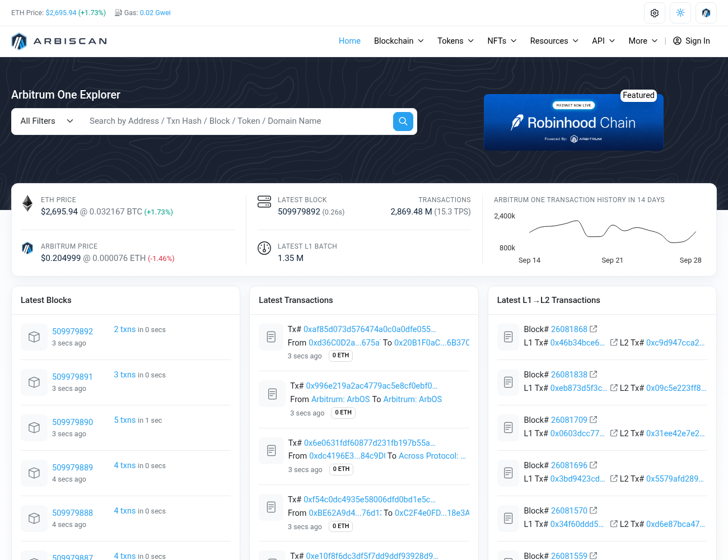This screenshot has width=728, height=560.
Task: Click the blue search magnifier button
Action: [x=403, y=122]
